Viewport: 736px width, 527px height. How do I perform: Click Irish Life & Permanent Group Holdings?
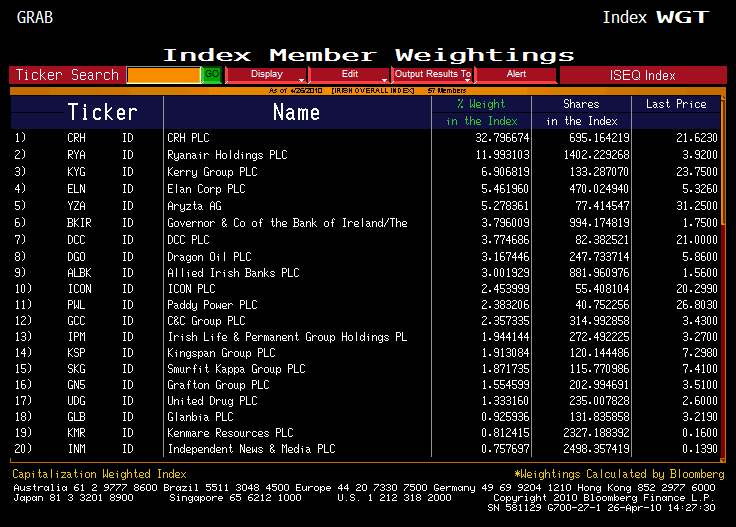pos(287,336)
